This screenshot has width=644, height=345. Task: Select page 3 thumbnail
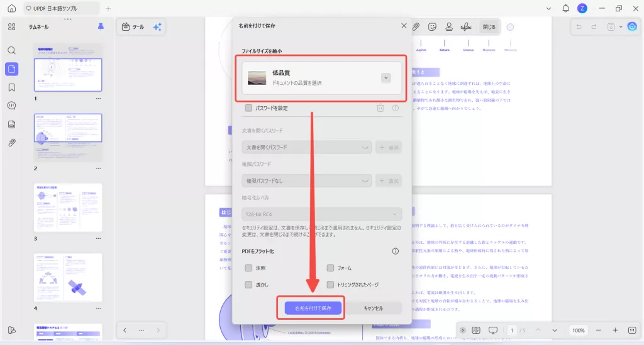point(68,208)
